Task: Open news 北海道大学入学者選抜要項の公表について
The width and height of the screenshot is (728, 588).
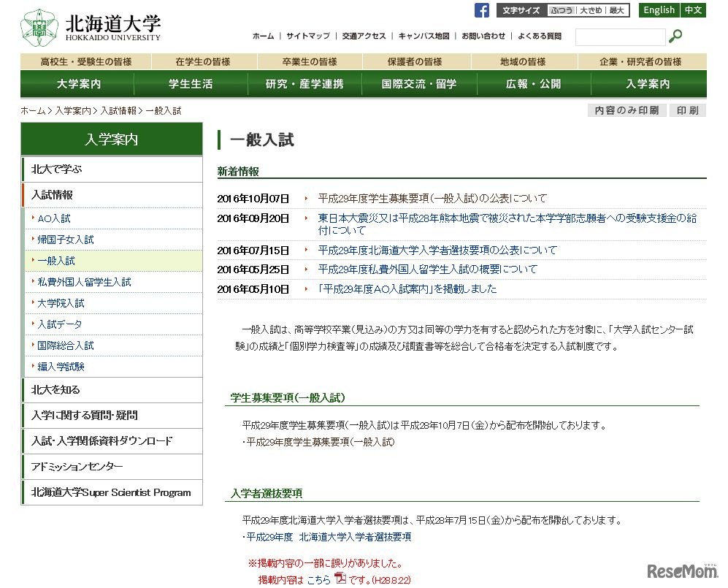Action: [437, 251]
